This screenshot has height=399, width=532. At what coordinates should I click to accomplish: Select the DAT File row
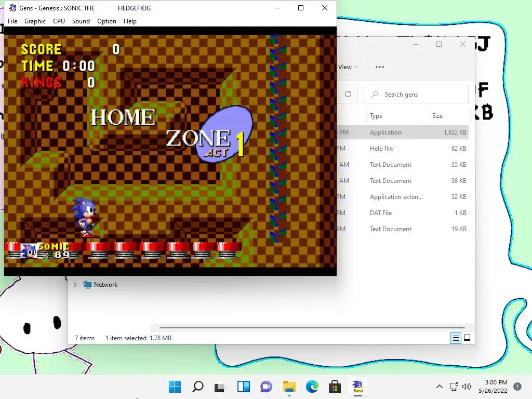403,212
